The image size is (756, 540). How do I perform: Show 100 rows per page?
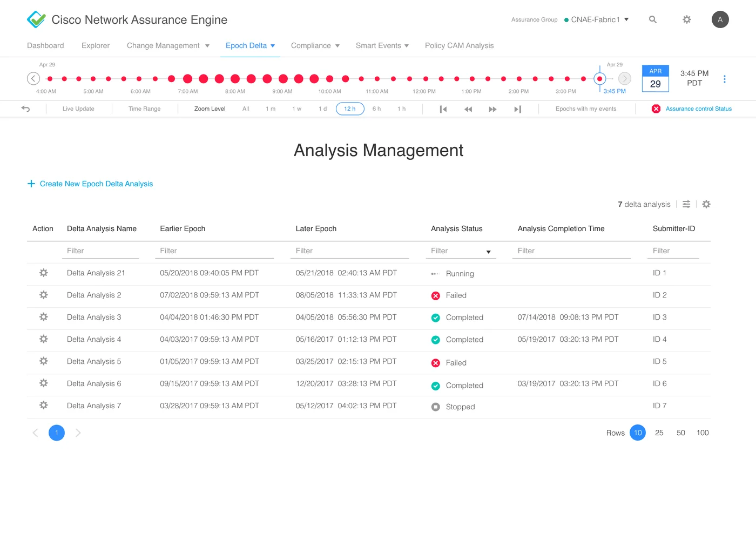[703, 433]
